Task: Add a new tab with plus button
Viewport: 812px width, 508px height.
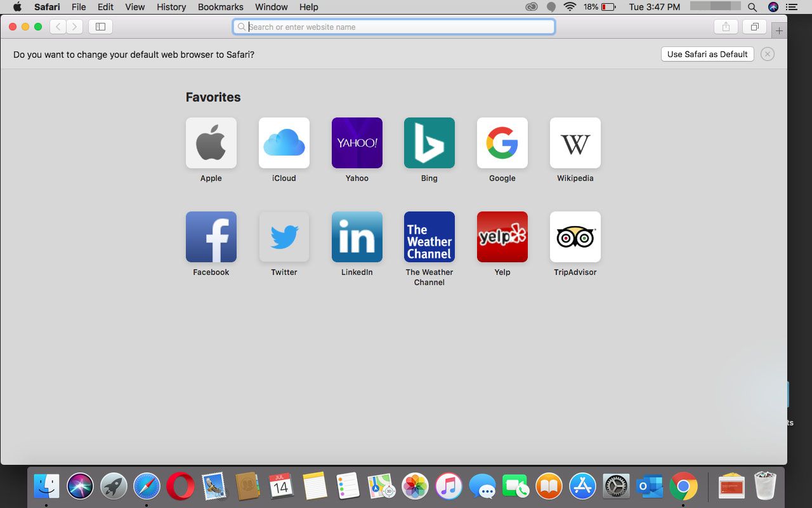Action: [x=779, y=30]
